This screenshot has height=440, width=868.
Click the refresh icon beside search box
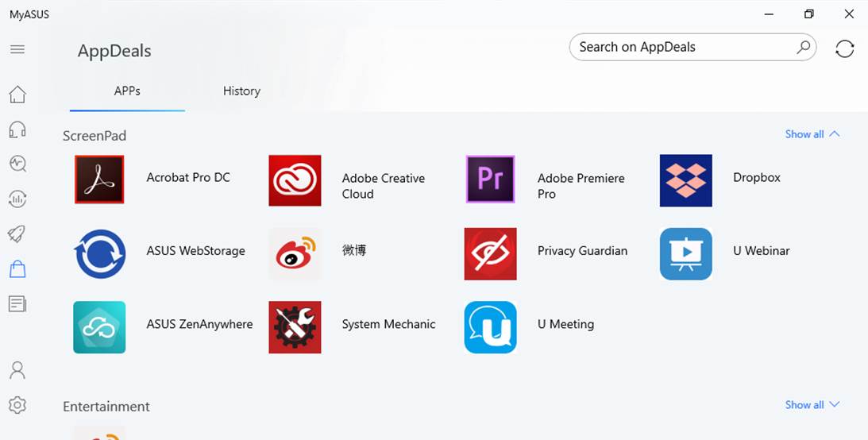[x=845, y=48]
